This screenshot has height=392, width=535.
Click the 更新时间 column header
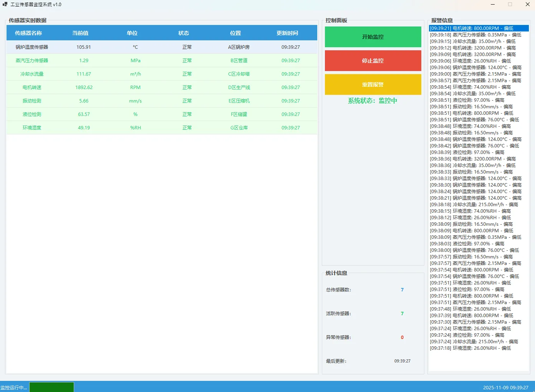click(287, 33)
